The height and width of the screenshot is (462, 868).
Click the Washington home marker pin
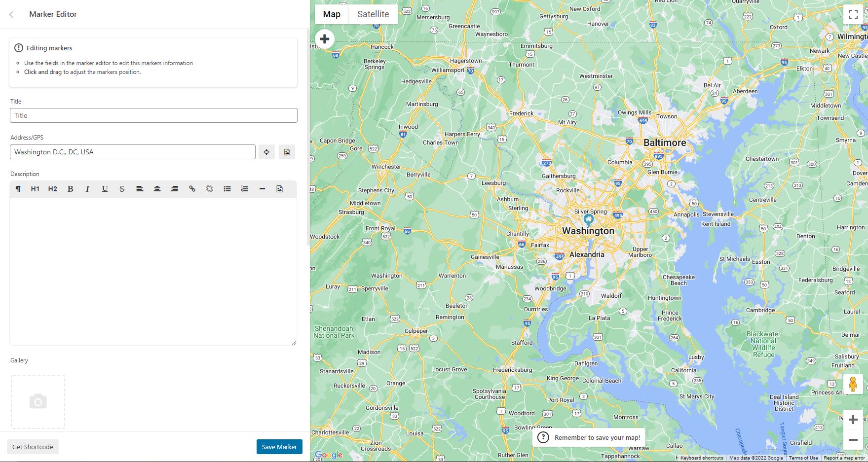click(588, 220)
